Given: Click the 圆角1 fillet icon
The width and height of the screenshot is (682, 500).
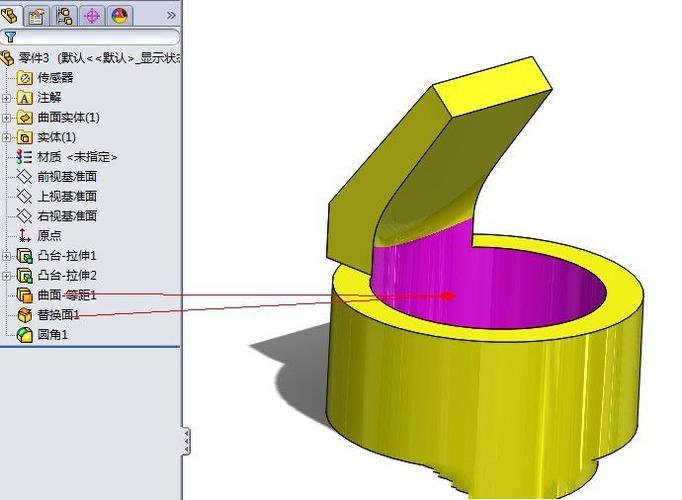Looking at the screenshot, I should 25,335.
